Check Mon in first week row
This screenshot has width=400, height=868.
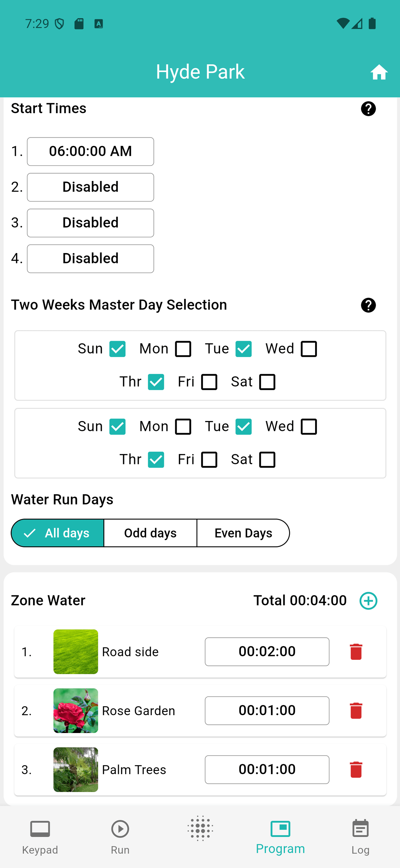pos(183,349)
